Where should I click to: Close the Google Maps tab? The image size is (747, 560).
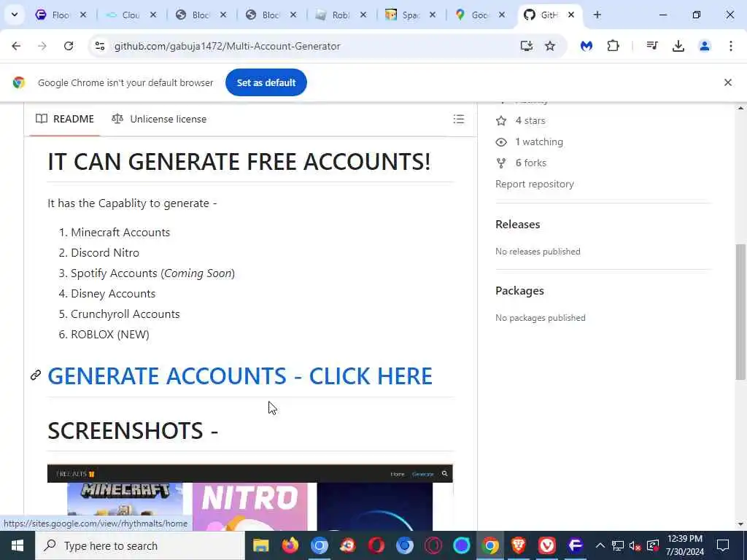point(502,15)
